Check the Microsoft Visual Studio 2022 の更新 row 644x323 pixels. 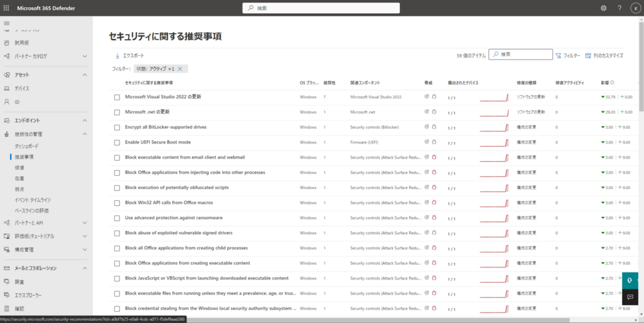[x=117, y=97]
